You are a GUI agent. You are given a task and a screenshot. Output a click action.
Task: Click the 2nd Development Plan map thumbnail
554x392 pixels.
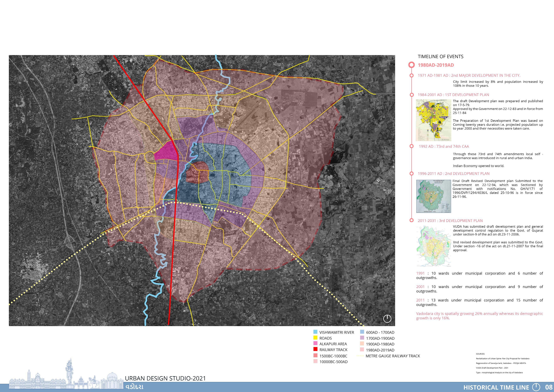click(433, 196)
